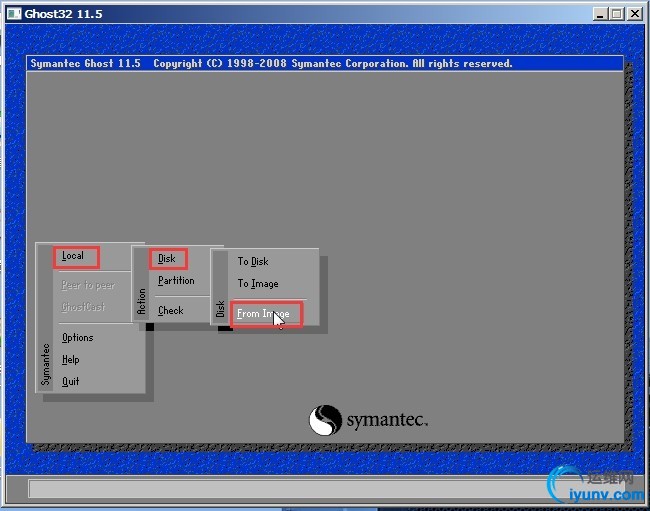The image size is (650, 511).
Task: Close the Ghost32 11.5 window
Action: pyautogui.click(x=635, y=14)
